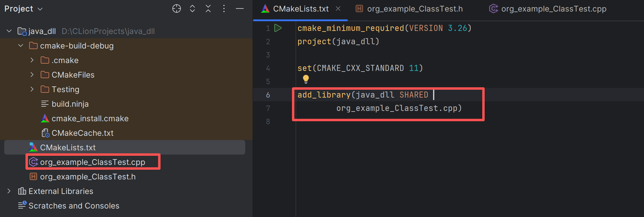This screenshot has height=217, width=644.
Task: Open the Project panel options menu
Action: coord(224,9)
